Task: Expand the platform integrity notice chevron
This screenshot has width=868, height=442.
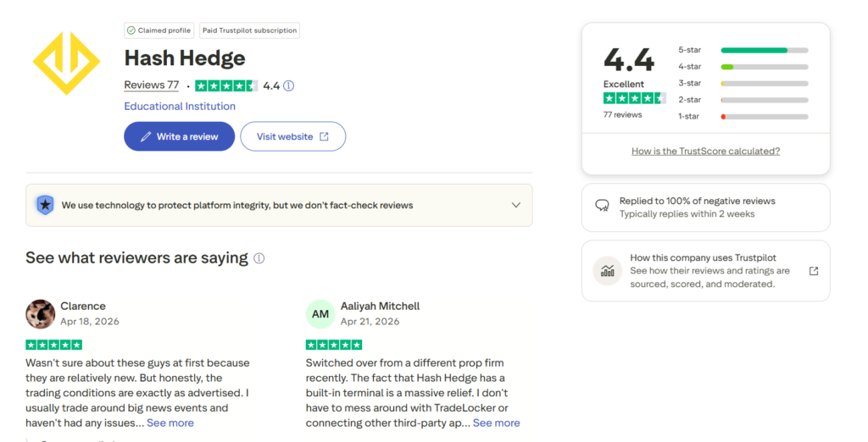Action: 516,205
